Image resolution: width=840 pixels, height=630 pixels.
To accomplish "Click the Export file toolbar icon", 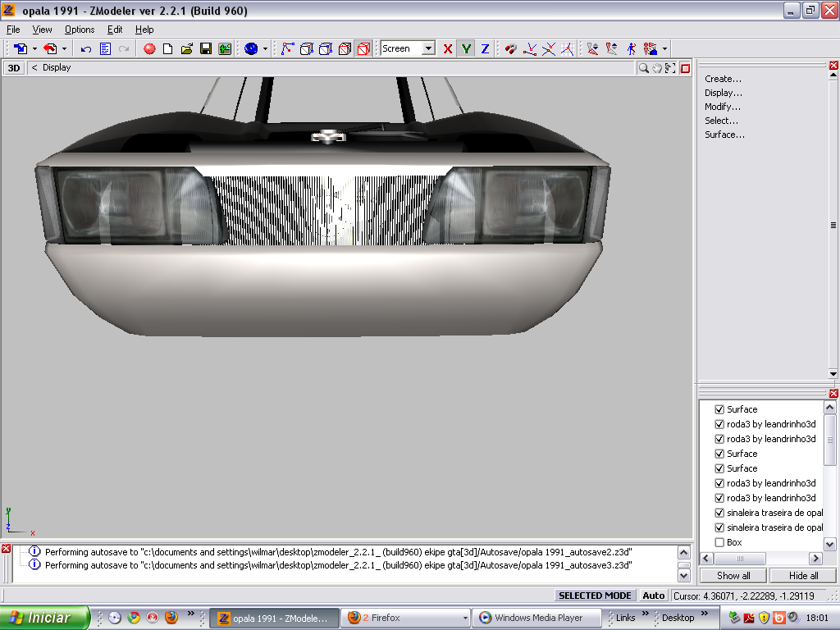I will click(50, 48).
